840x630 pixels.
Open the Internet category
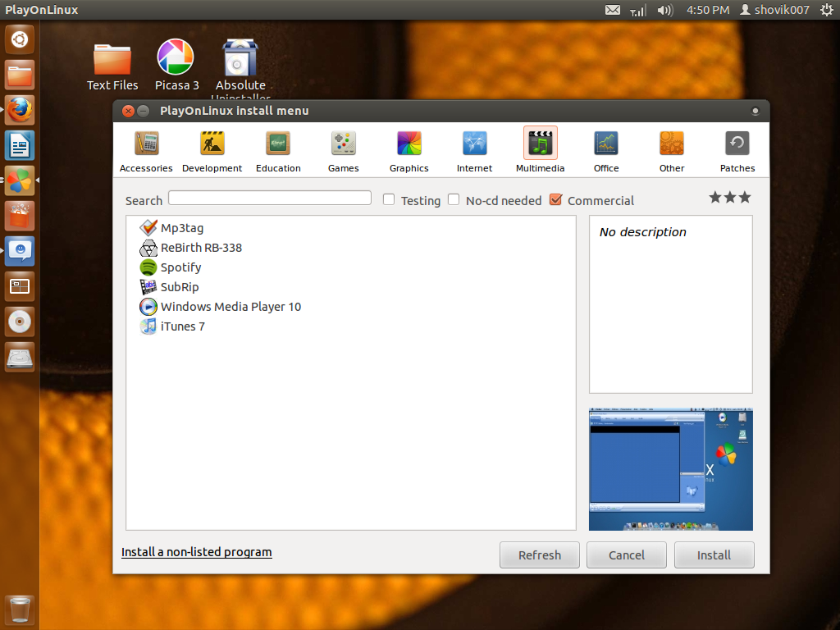coord(474,150)
